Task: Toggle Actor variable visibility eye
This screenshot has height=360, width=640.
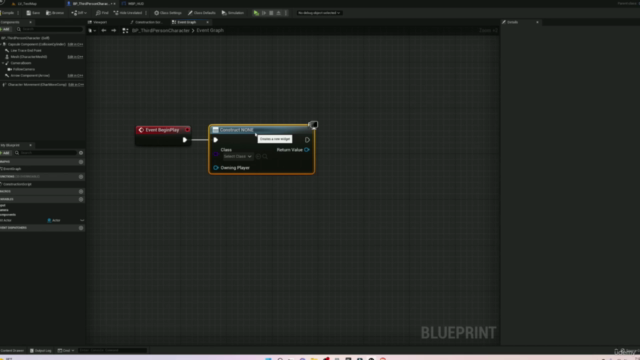Action: point(82,220)
